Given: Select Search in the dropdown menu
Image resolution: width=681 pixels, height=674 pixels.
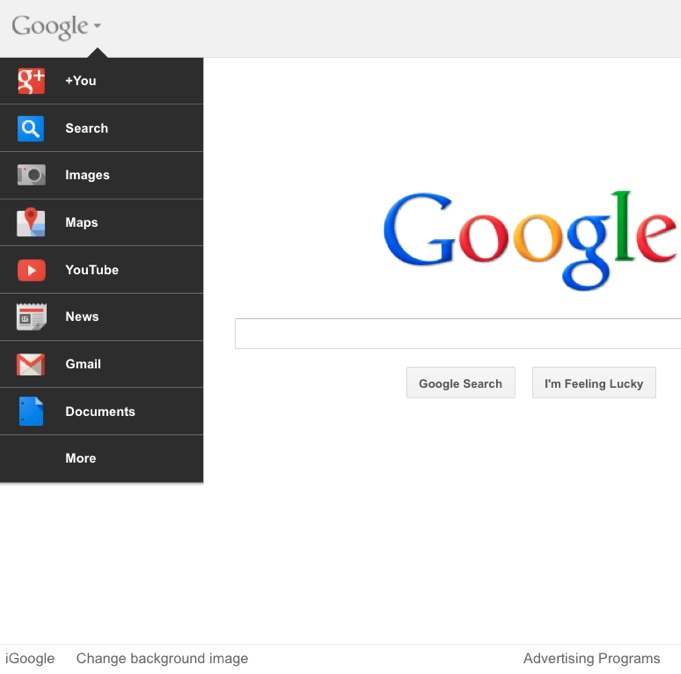Looking at the screenshot, I should point(101,129).
